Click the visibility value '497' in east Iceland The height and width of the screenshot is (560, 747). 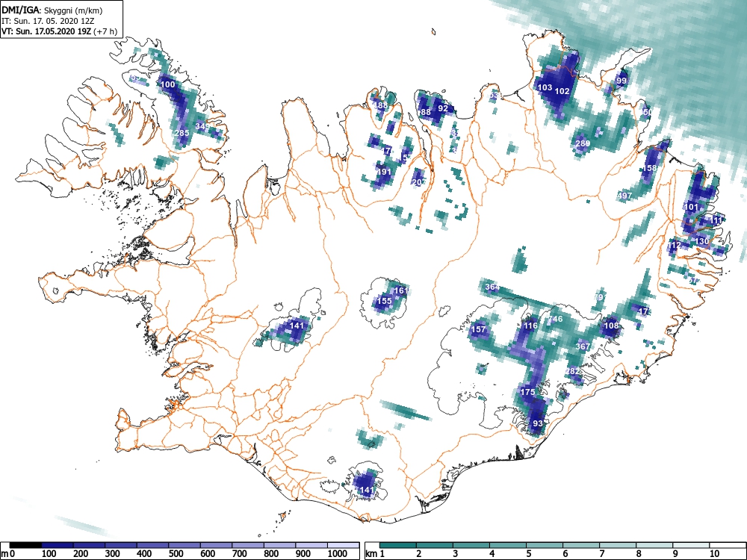624,195
